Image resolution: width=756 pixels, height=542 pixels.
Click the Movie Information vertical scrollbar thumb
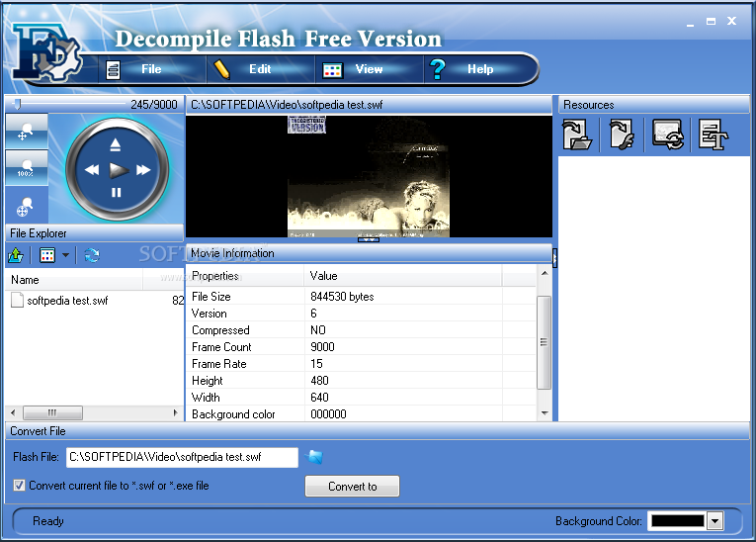click(544, 342)
